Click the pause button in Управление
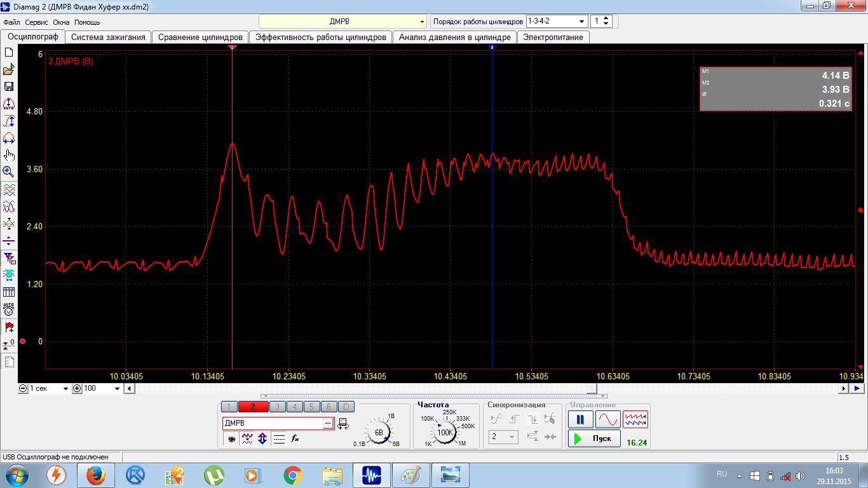The image size is (868, 488). 580,419
